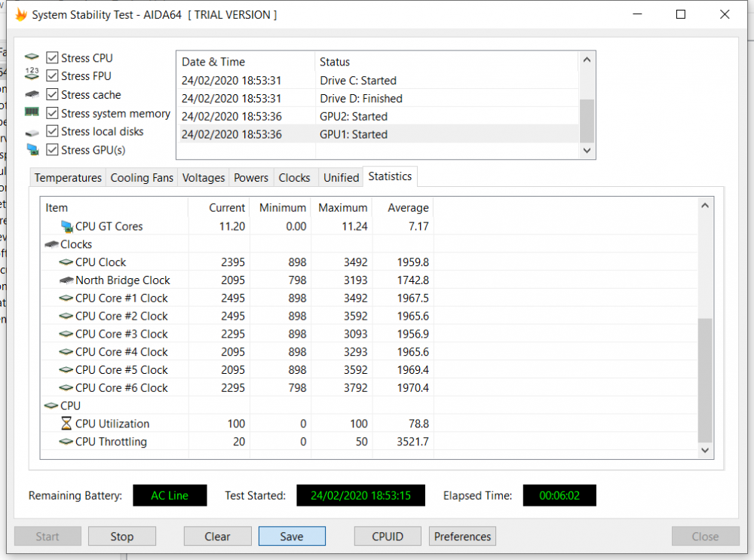Click the log list scroll down arrow
This screenshot has width=754, height=560.
(587, 151)
